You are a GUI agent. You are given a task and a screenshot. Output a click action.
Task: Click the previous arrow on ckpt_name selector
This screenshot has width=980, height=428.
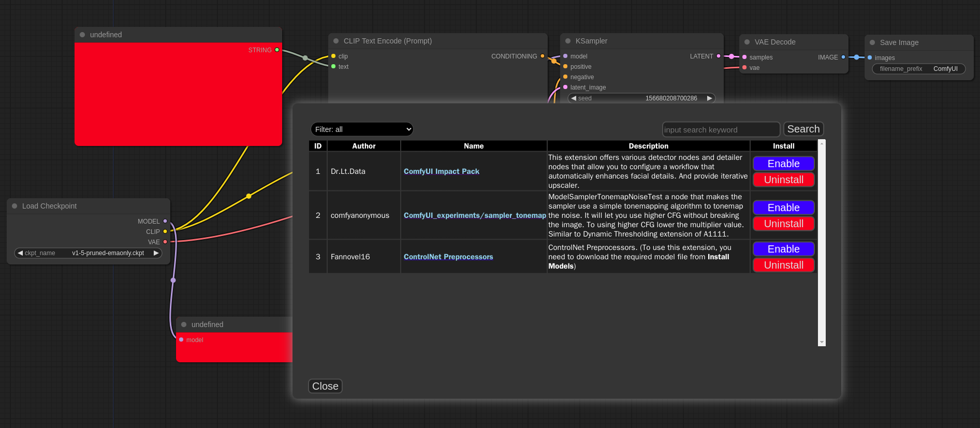click(x=20, y=253)
